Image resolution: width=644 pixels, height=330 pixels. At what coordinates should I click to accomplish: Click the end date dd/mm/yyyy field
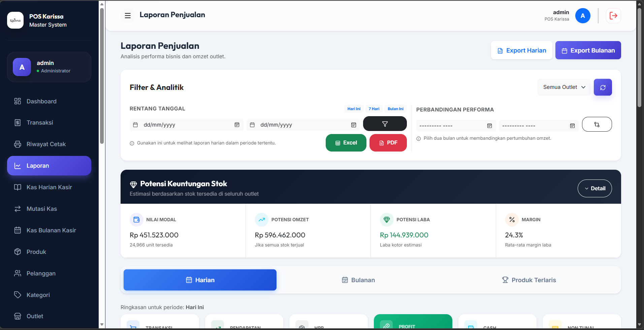click(x=303, y=125)
